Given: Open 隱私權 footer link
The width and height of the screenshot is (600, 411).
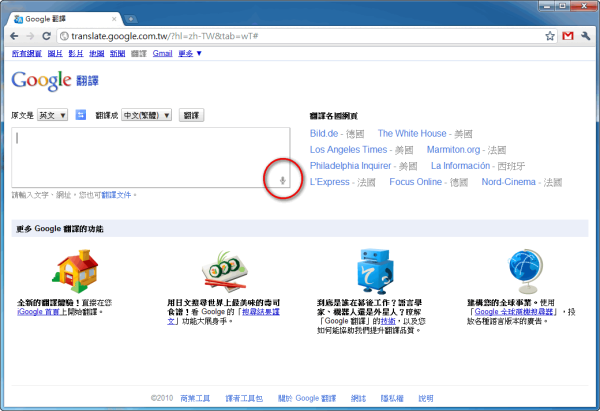Looking at the screenshot, I should point(392,398).
